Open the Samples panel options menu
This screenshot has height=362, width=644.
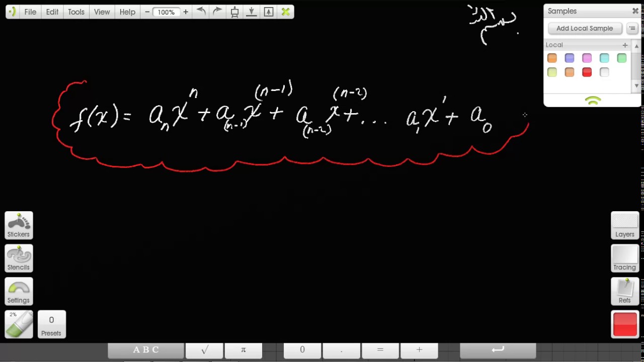632,28
